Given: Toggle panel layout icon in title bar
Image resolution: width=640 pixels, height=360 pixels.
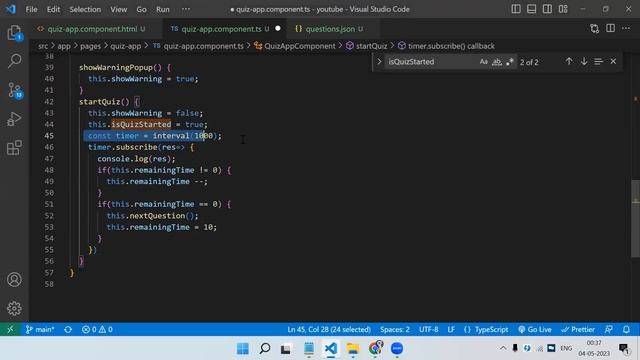Looking at the screenshot, I should (531, 9).
